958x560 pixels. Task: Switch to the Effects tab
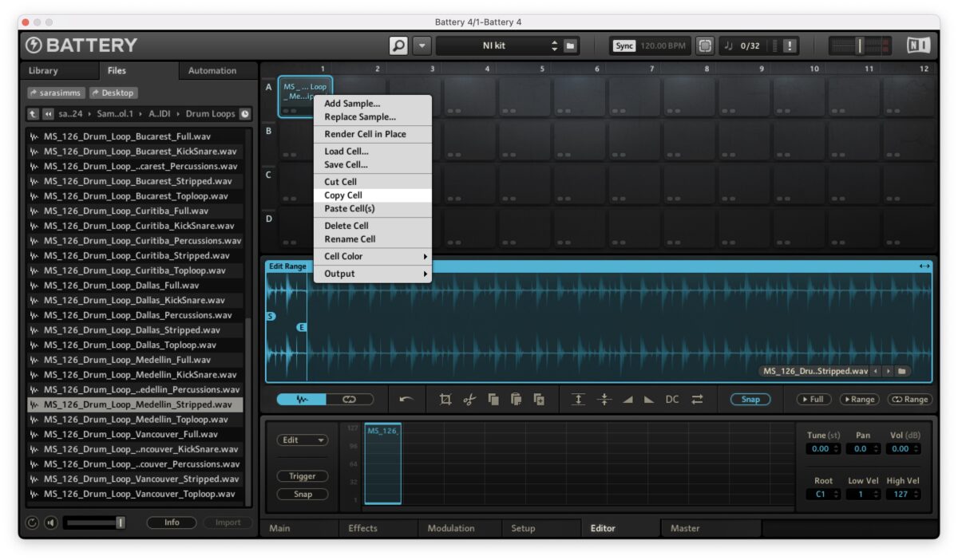pos(362,528)
